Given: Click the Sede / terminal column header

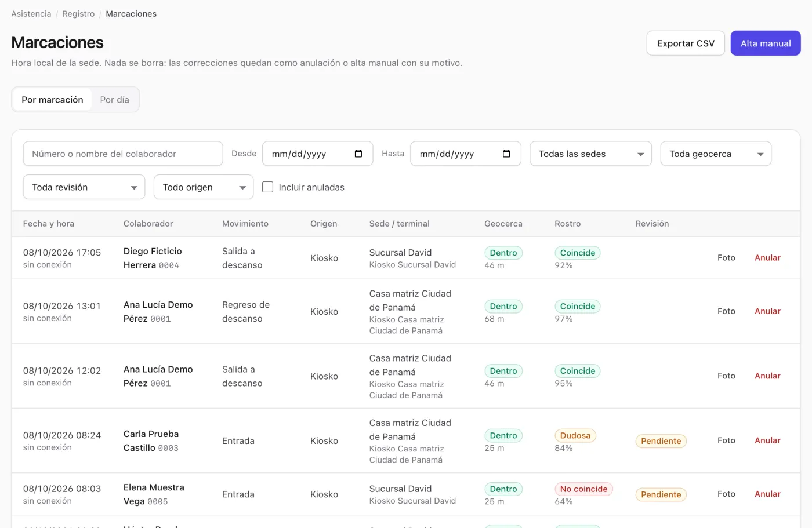Looking at the screenshot, I should (x=400, y=224).
